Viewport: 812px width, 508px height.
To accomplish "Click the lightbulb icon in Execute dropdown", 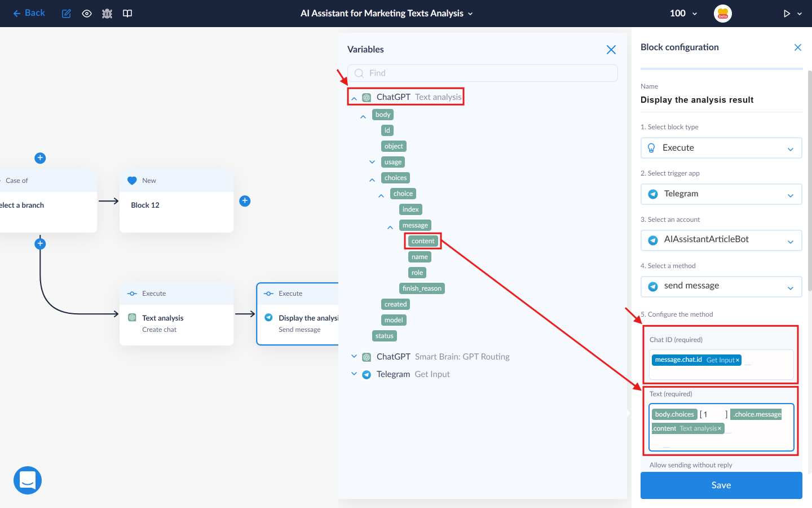I will (x=651, y=148).
